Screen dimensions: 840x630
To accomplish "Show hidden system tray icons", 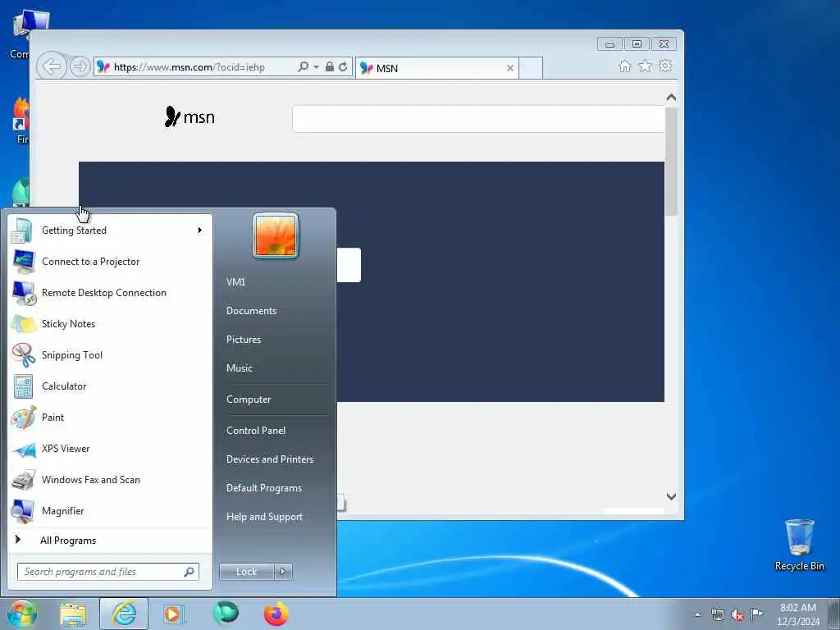I will coord(697,614).
